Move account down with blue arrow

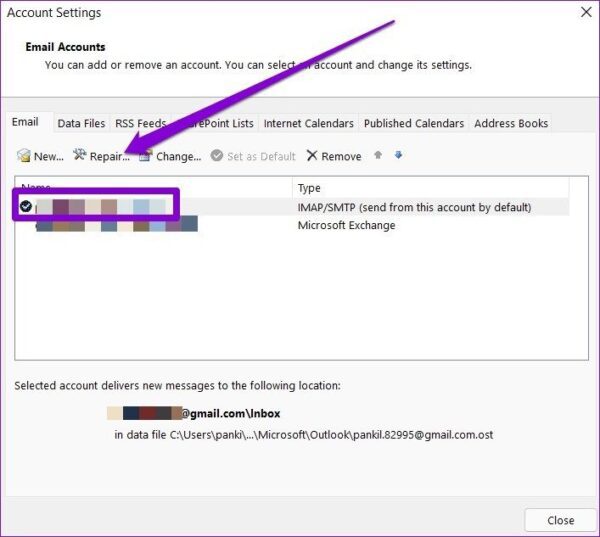click(x=398, y=155)
